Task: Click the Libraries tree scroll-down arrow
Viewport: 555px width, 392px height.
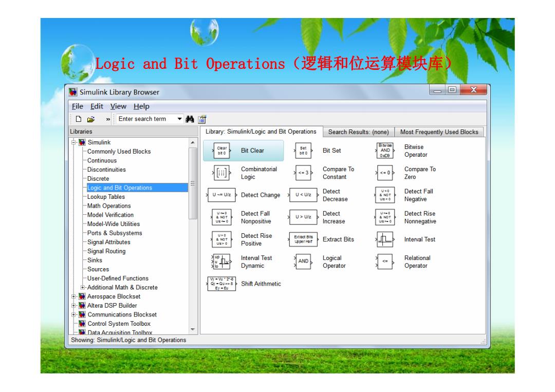Action: 193,329
